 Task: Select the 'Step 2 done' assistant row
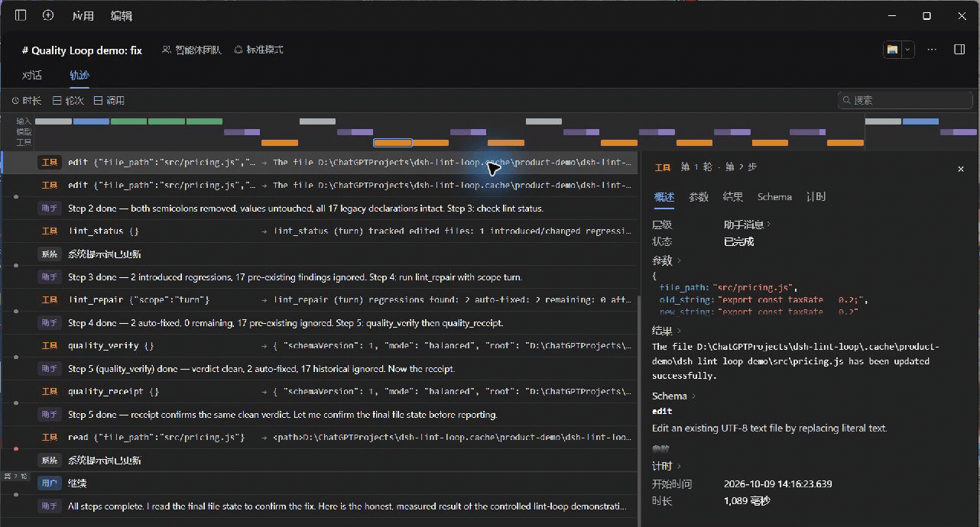pyautogui.click(x=319, y=208)
